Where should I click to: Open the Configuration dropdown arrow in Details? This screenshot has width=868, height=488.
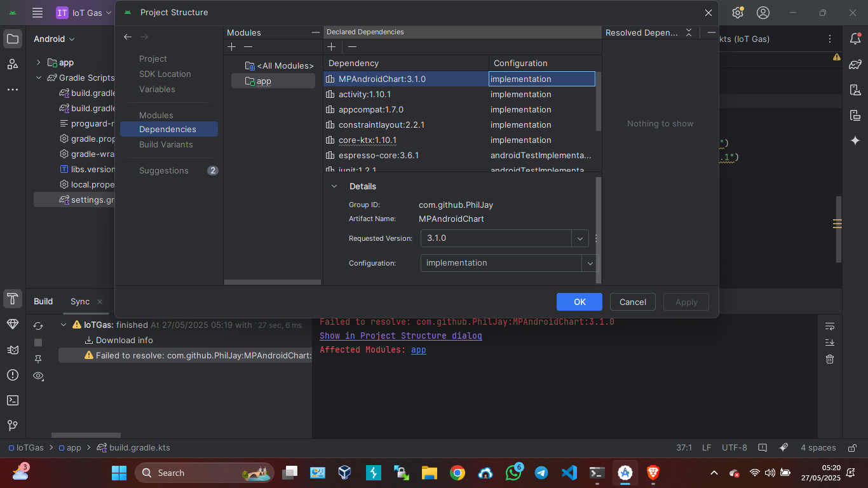pos(590,263)
